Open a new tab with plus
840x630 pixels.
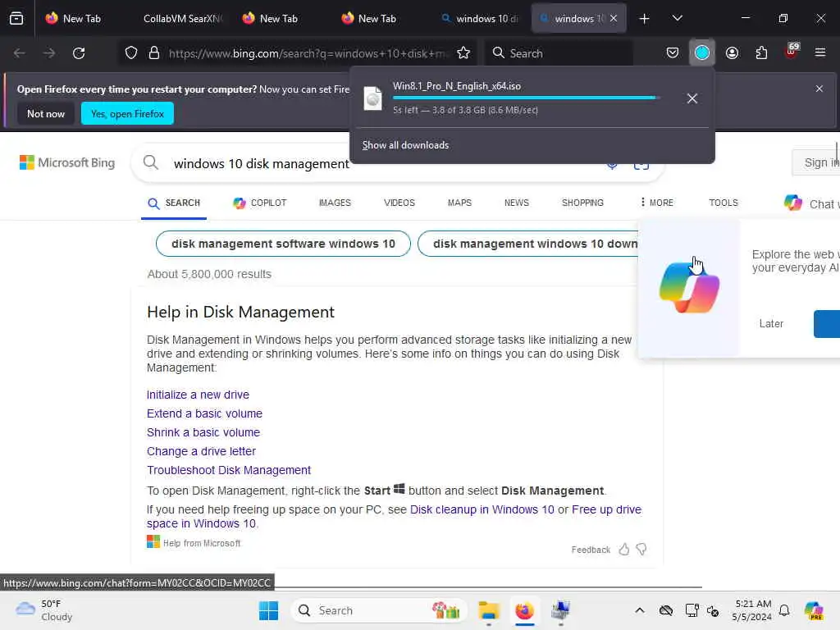645,19
